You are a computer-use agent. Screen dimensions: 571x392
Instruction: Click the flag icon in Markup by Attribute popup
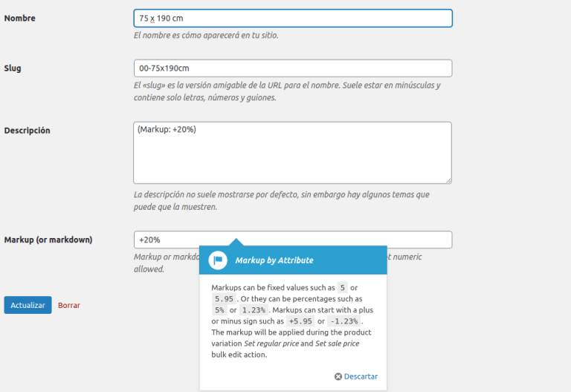(217, 260)
